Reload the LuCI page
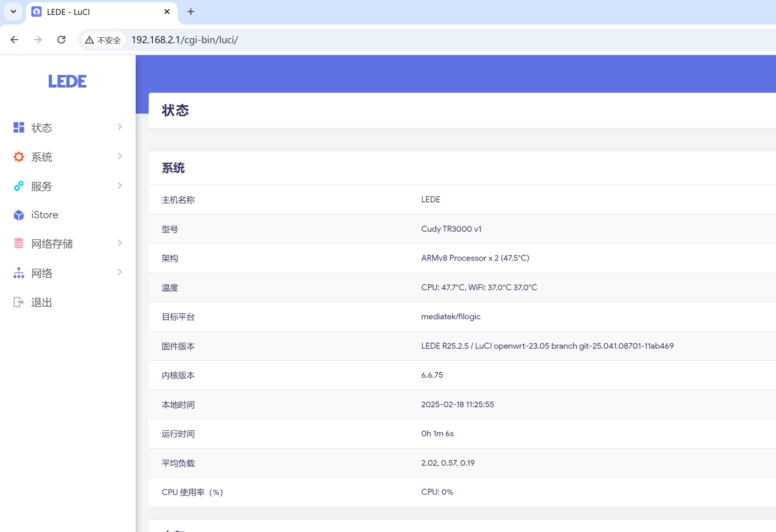Image resolution: width=776 pixels, height=532 pixels. [61, 39]
